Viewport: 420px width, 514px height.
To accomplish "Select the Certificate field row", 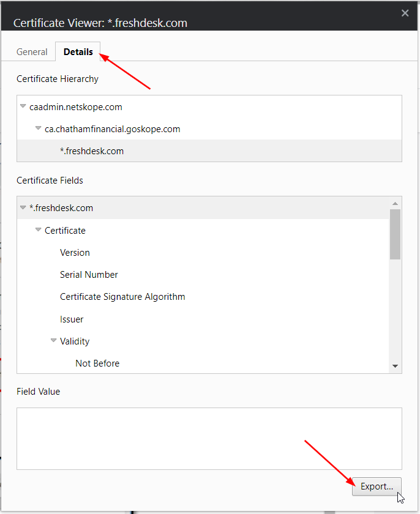I will pos(65,231).
